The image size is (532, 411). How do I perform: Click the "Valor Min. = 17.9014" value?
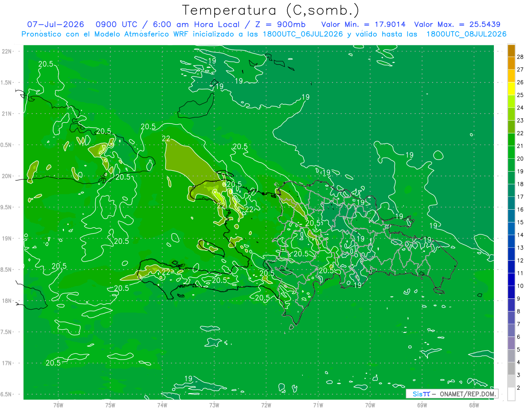coord(363,24)
